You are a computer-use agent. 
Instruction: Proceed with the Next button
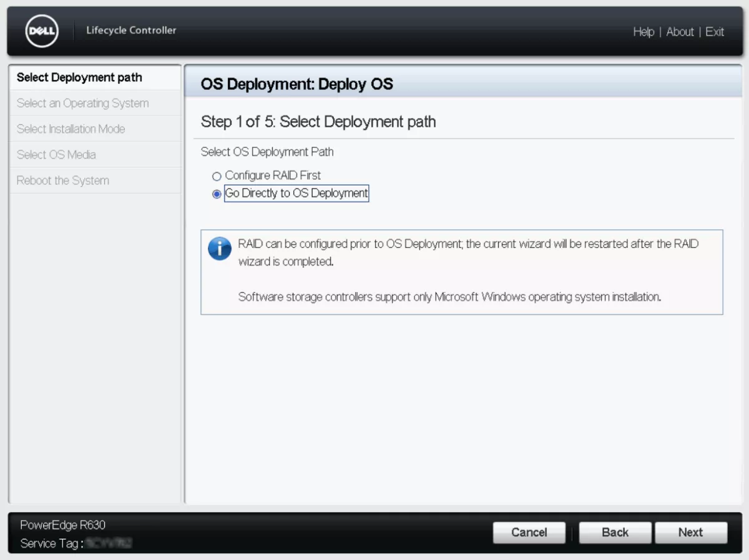coord(690,533)
